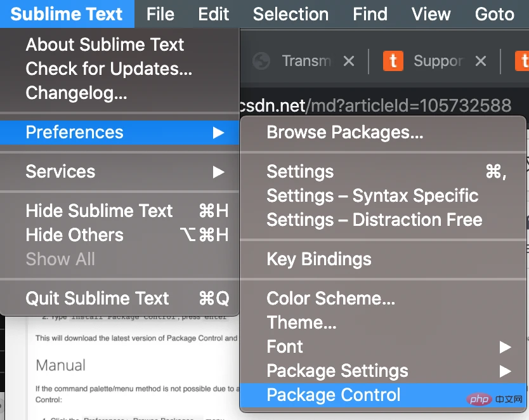Switch to the Transm browser tab
Screen dimensions: 529x420
point(306,61)
